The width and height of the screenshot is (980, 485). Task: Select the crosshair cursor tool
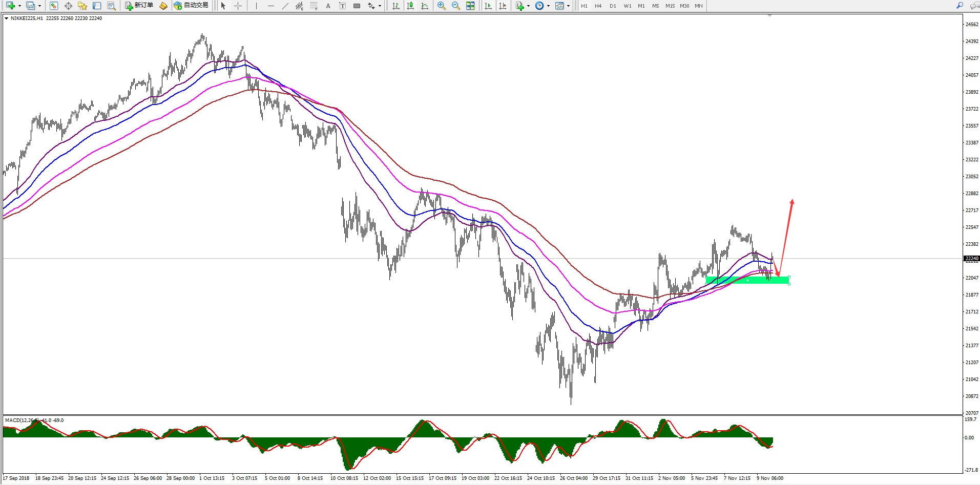pyautogui.click(x=238, y=6)
